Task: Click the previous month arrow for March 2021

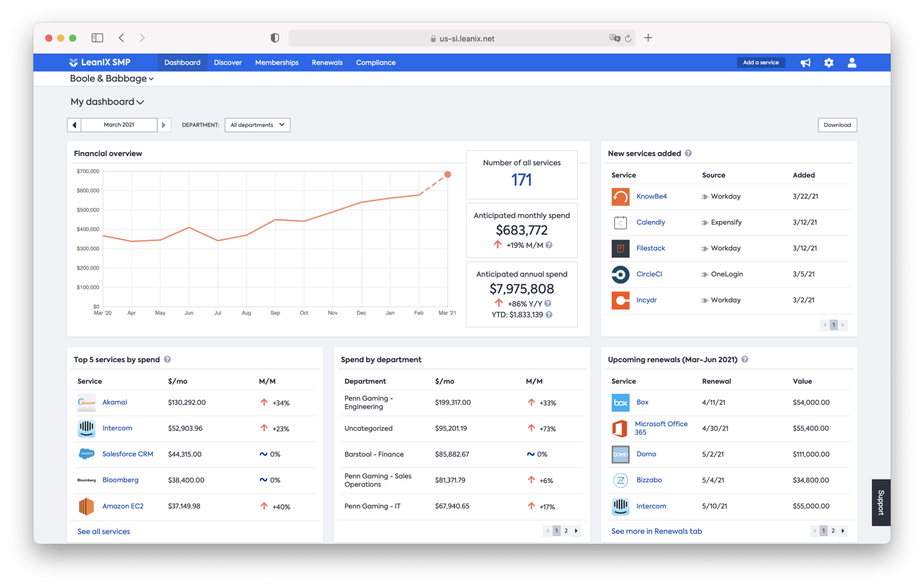Action: (x=74, y=125)
